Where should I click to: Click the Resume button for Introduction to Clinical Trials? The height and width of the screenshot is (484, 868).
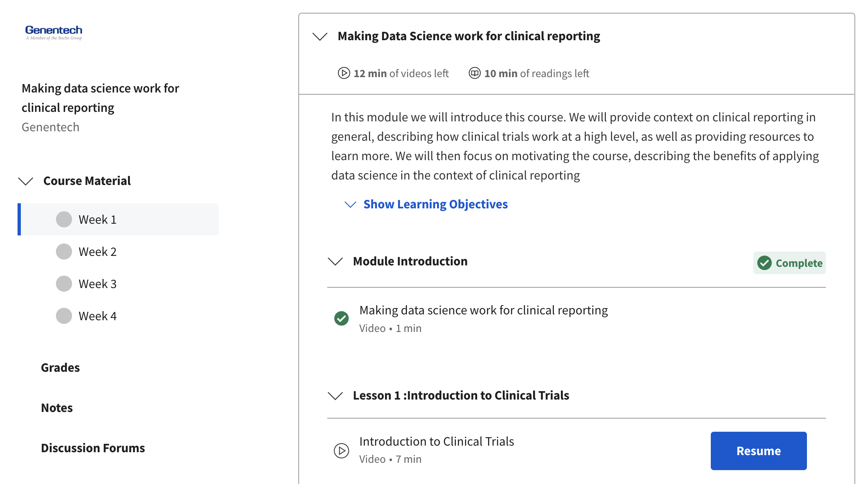coord(759,450)
